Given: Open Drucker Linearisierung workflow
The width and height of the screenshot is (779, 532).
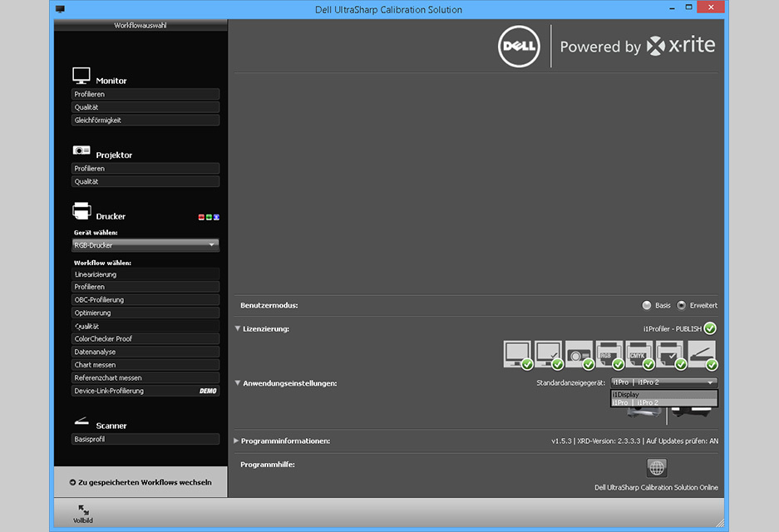Looking at the screenshot, I should (145, 274).
